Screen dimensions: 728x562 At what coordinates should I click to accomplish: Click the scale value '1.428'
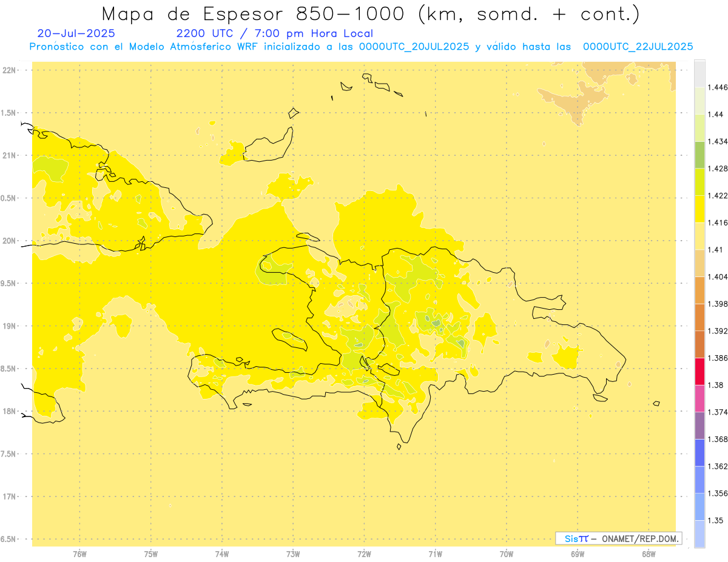point(718,169)
